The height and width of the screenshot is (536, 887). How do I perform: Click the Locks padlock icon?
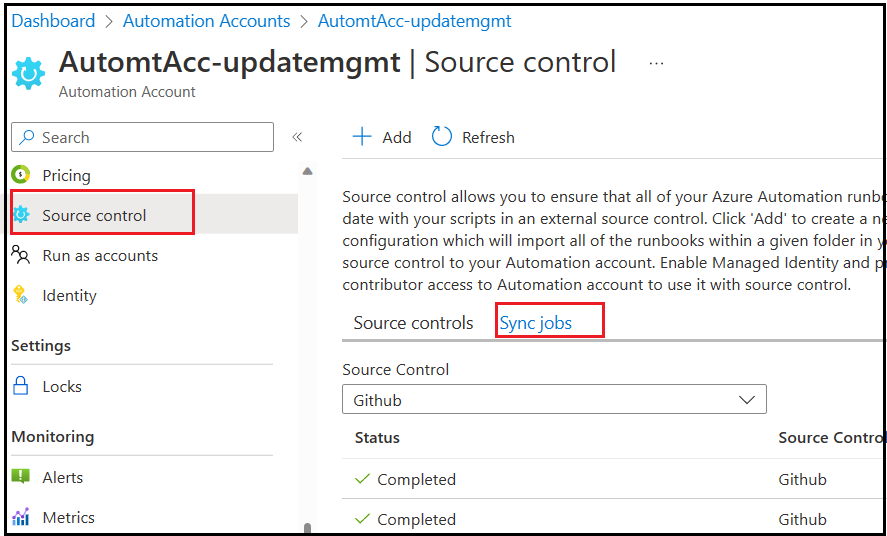21,386
